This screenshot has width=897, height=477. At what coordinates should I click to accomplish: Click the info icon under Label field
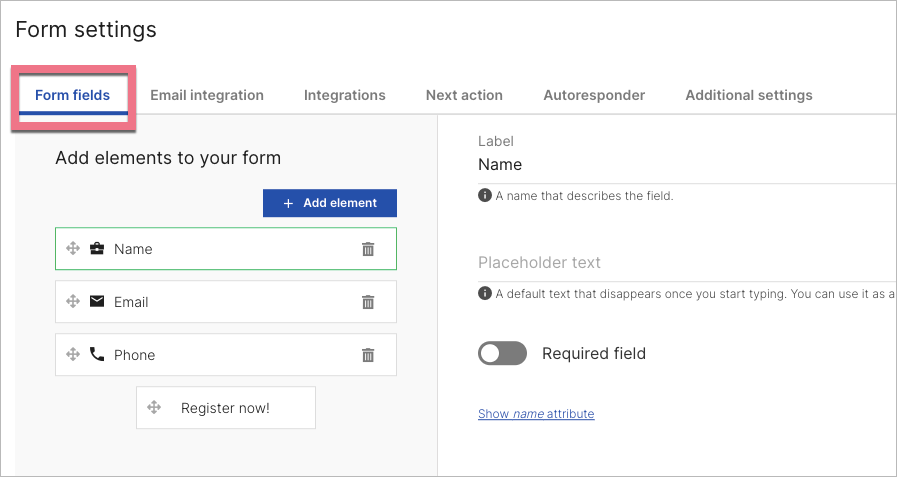(x=484, y=196)
